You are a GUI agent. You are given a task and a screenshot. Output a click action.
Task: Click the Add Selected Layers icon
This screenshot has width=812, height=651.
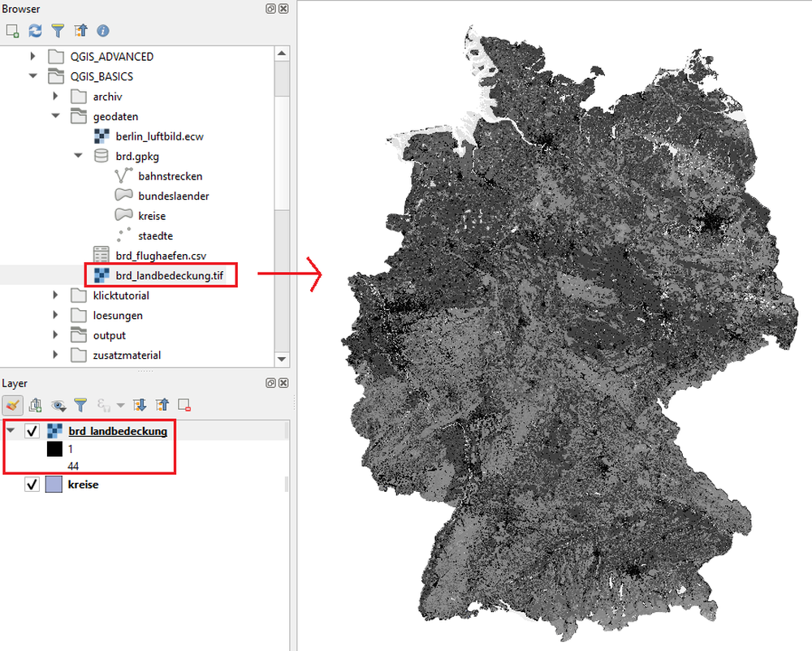point(11,31)
